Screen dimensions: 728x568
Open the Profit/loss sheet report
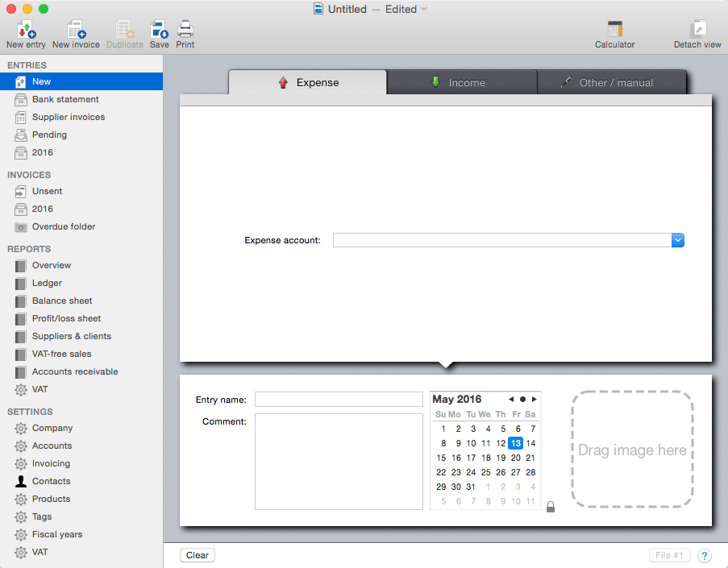pyautogui.click(x=81, y=318)
